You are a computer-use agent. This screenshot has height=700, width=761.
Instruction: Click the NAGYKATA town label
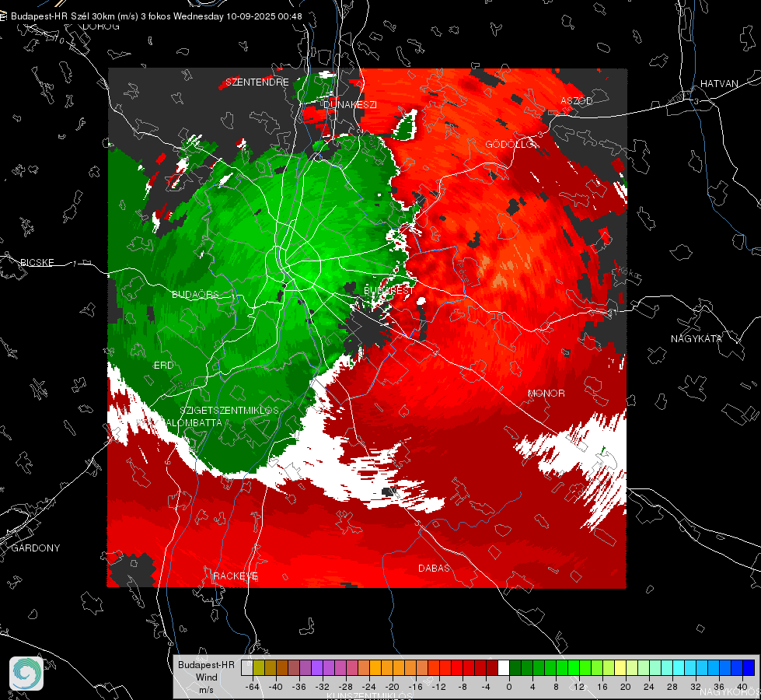pyautogui.click(x=696, y=338)
